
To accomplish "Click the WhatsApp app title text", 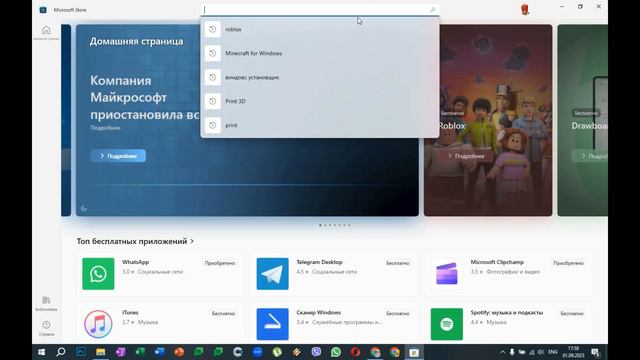I will coord(136,262).
